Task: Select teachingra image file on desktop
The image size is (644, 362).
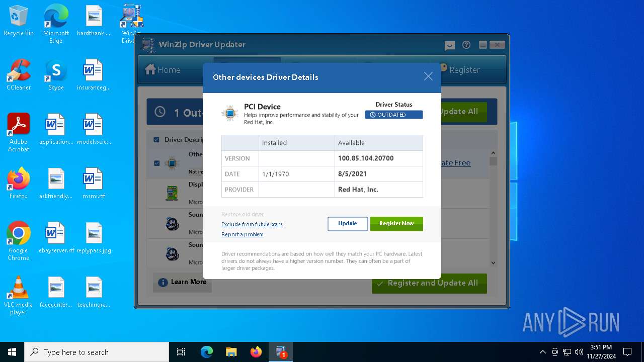Action: (x=94, y=293)
